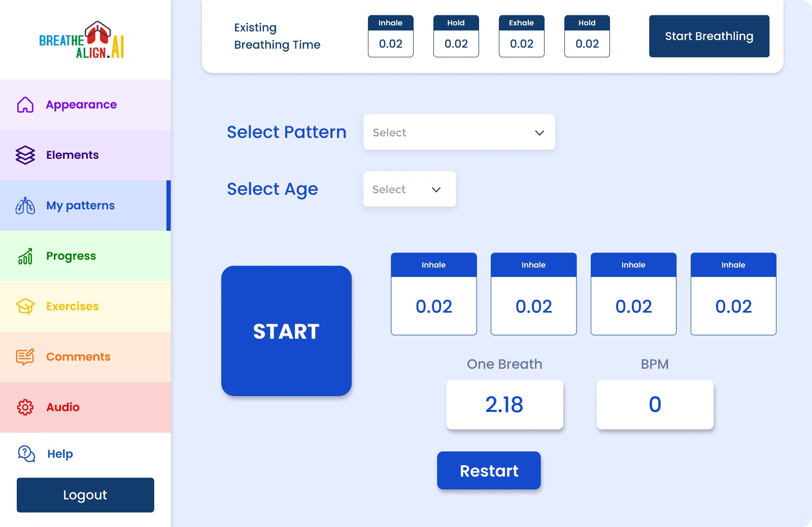Click the Restart button
This screenshot has height=527, width=812.
(x=489, y=471)
